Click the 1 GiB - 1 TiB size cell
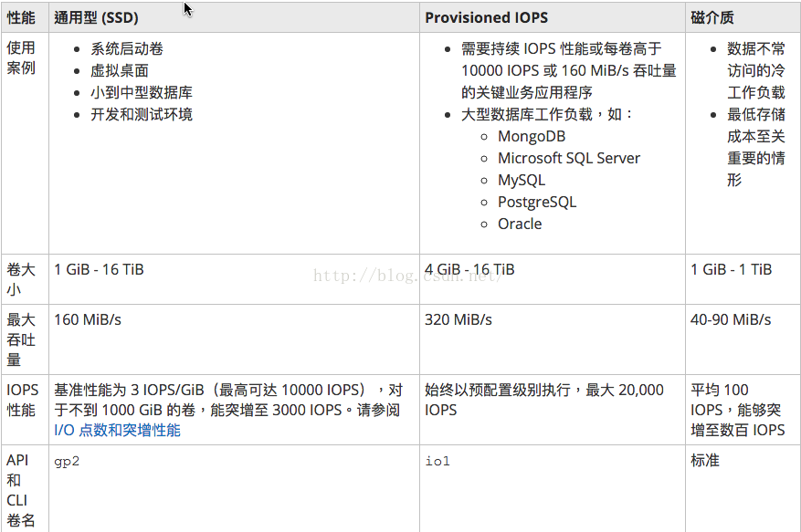Image resolution: width=801 pixels, height=532 pixels. (743, 278)
